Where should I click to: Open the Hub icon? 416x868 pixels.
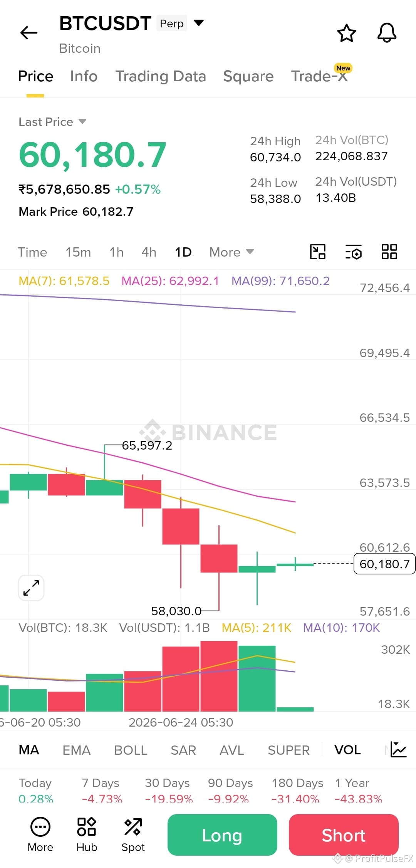87,834
